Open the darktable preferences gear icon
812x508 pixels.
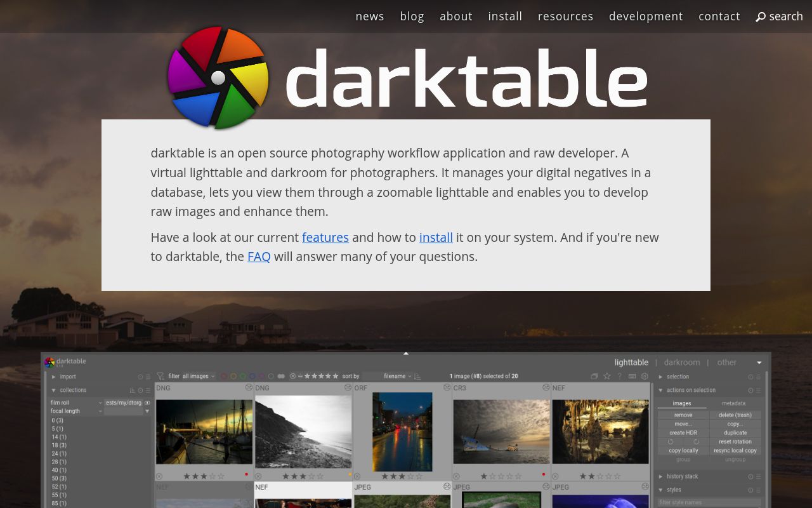click(644, 376)
